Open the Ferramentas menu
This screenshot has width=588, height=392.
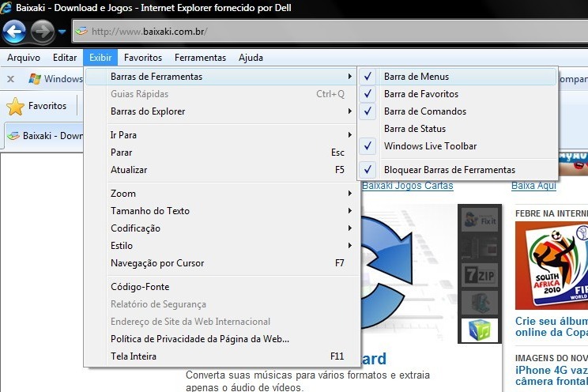200,58
